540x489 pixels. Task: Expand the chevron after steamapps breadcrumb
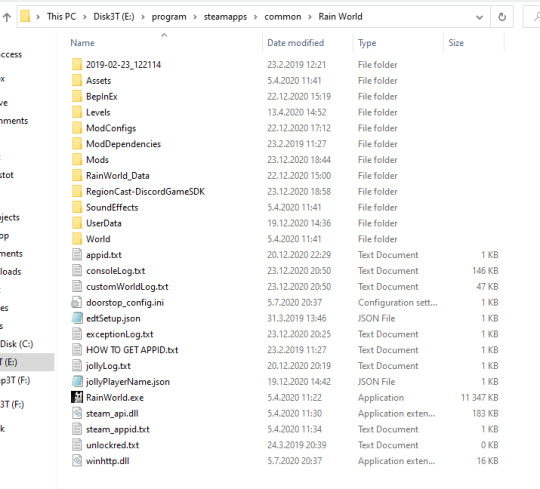[x=256, y=17]
